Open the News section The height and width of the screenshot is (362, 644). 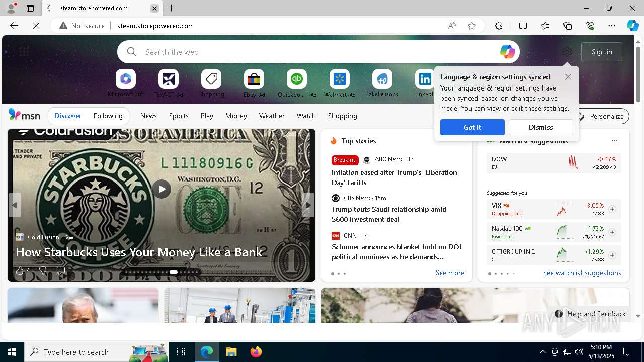pos(148,116)
